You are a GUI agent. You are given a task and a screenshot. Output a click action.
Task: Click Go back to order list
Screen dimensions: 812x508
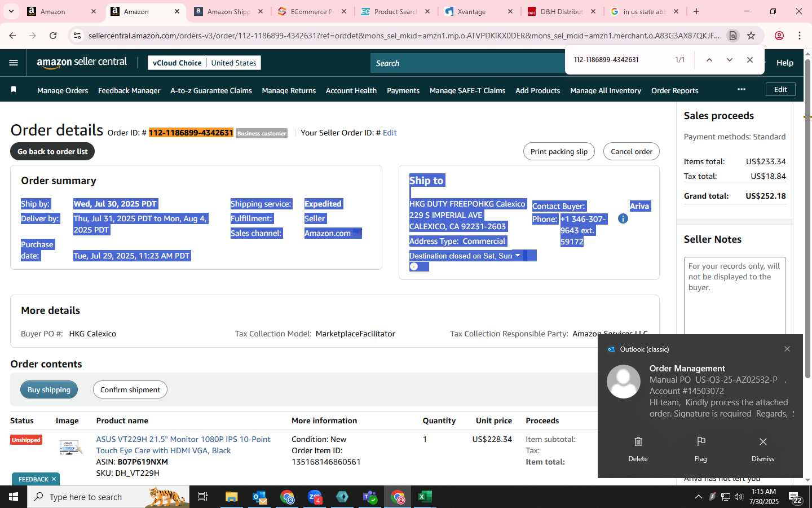(x=52, y=151)
